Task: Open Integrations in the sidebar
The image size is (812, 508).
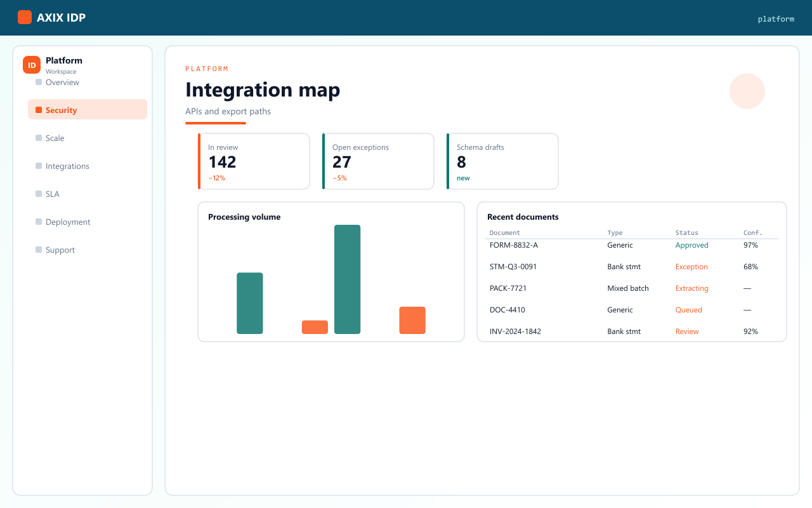Action: (88, 166)
